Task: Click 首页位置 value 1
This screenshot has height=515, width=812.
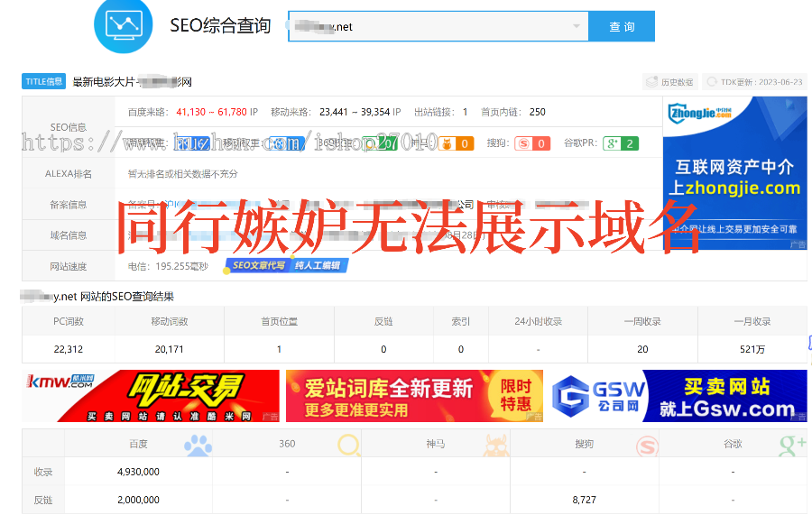Action: tap(279, 349)
